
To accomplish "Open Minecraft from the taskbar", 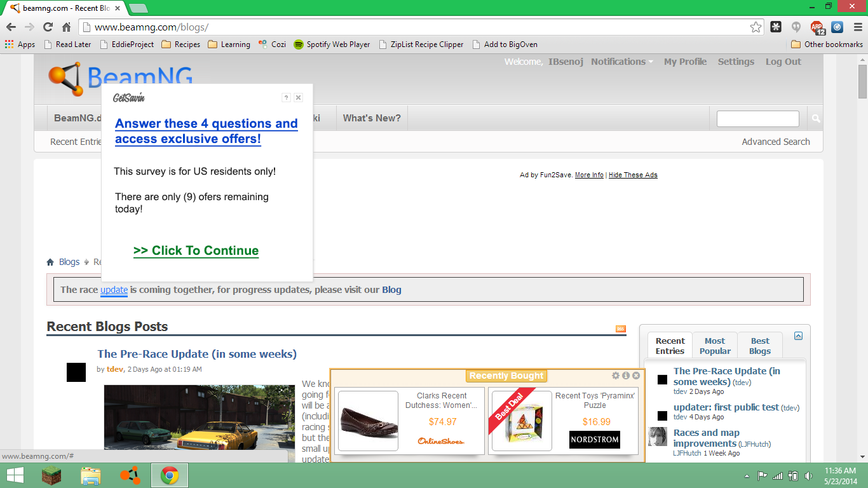I will [52, 475].
